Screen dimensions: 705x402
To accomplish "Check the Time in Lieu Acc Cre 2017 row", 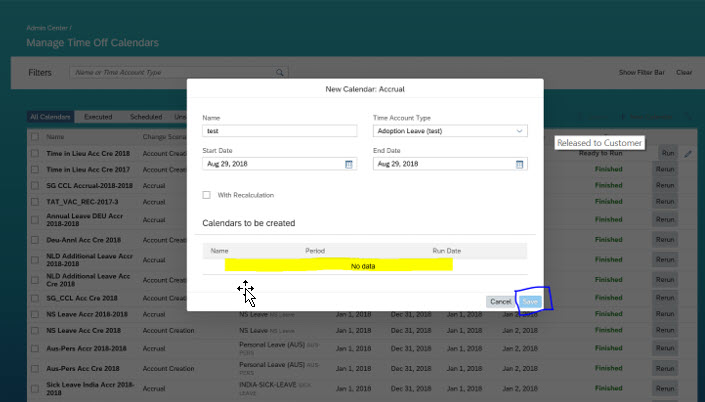I will [x=35, y=170].
